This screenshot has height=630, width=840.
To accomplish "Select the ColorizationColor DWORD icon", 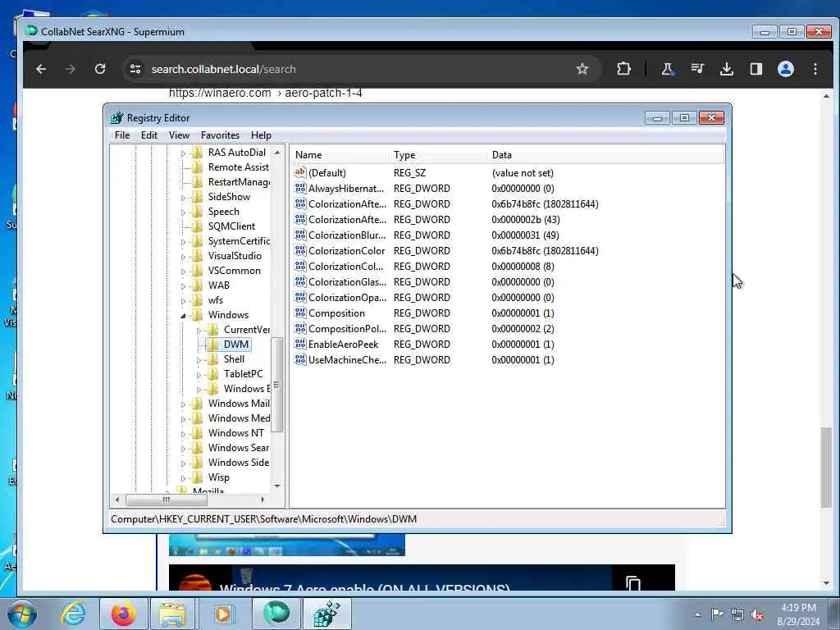I will click(x=300, y=250).
